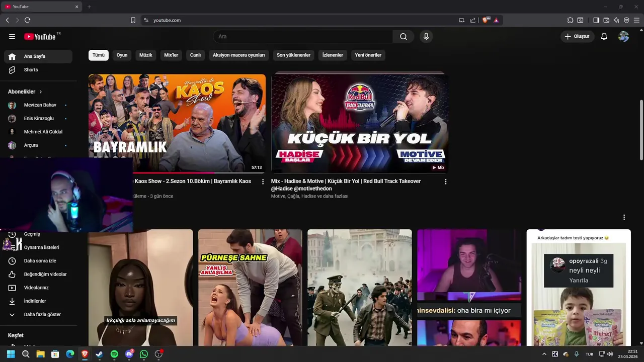Viewport: 644px width, 362px height.
Task: Click the search magnifier button
Action: point(404,36)
